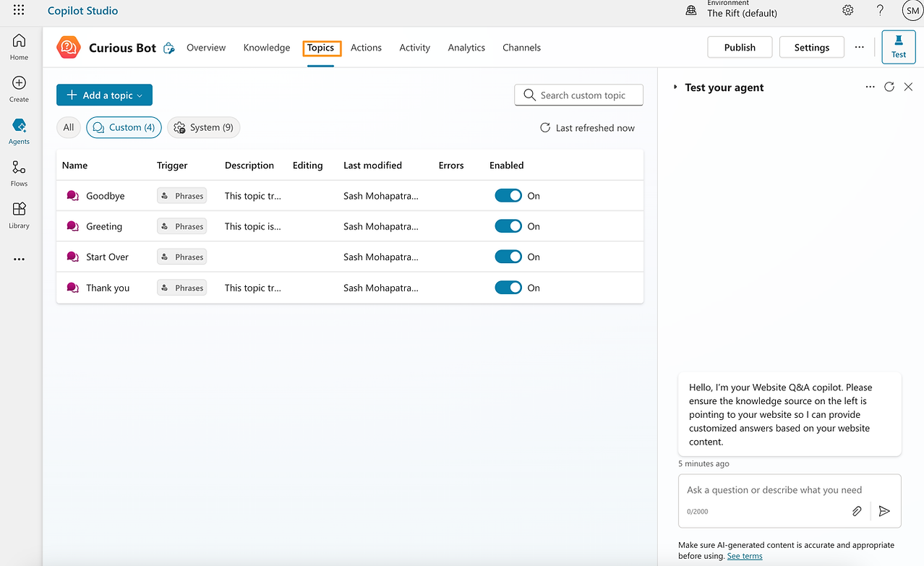Switch to the Actions tab
Viewport: 924px width, 566px height.
[366, 48]
